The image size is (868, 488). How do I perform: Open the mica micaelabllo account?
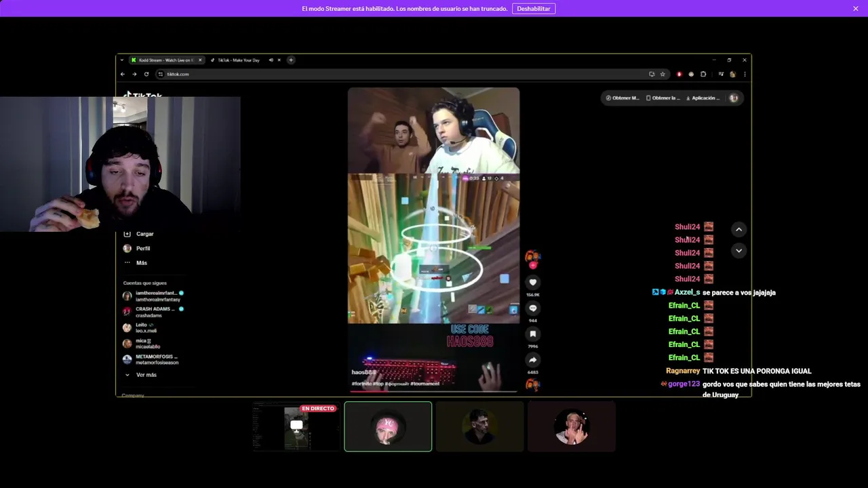point(142,344)
